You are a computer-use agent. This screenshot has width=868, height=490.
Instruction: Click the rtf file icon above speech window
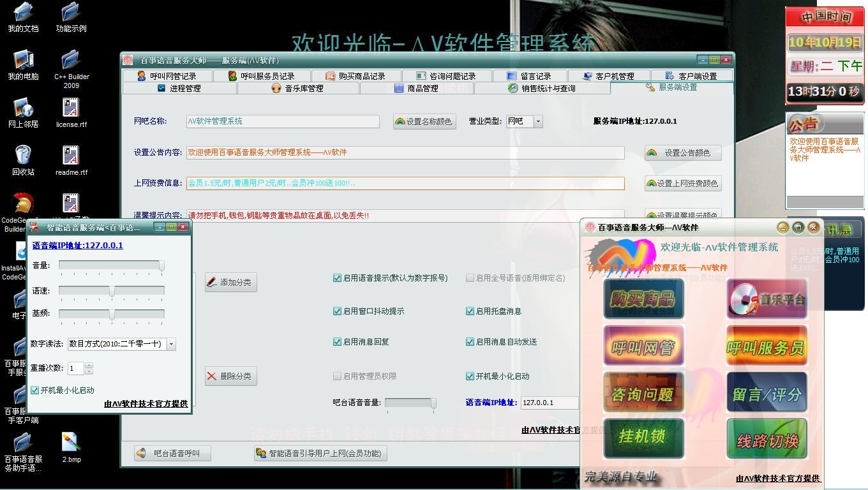[71, 203]
